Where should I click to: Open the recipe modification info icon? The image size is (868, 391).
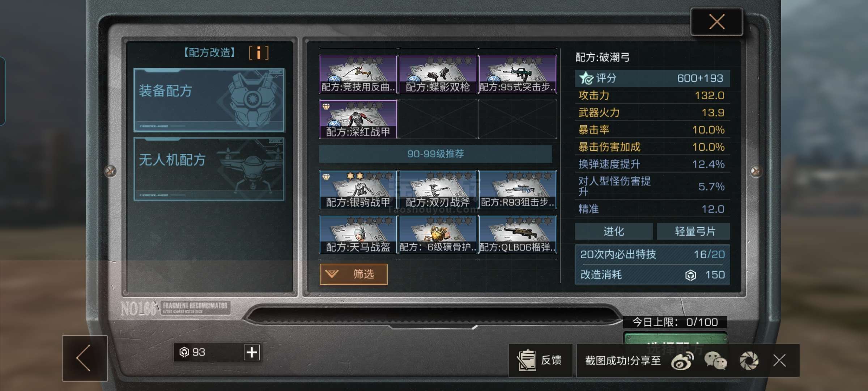point(259,53)
